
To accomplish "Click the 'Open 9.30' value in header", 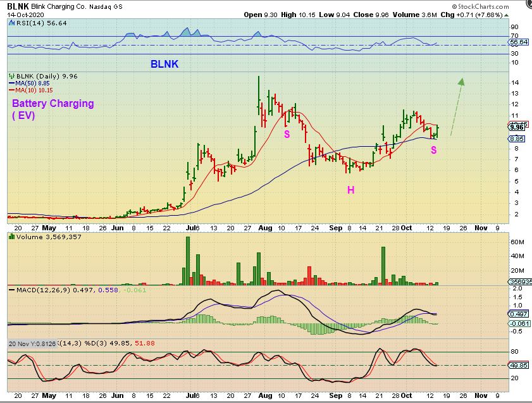I will click(261, 15).
